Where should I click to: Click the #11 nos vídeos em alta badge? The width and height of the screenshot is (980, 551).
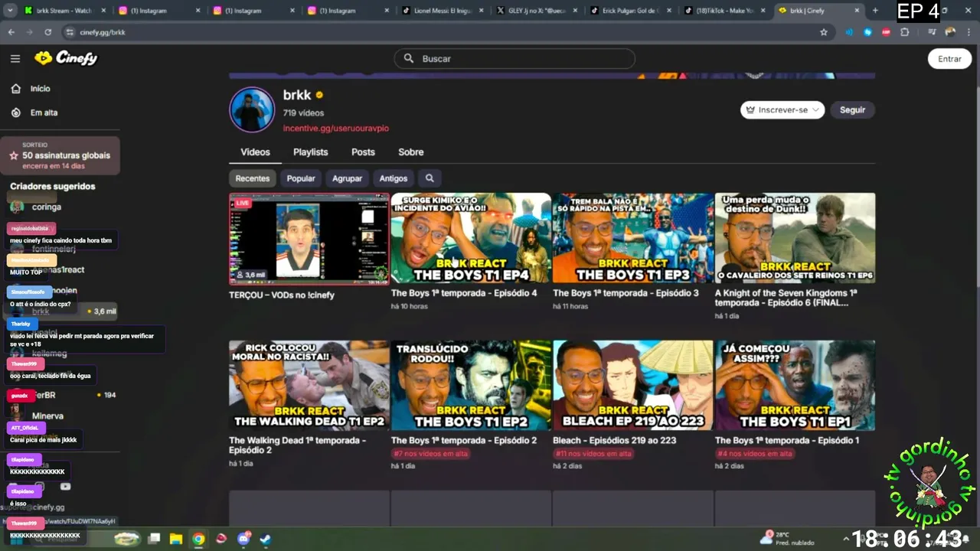(x=593, y=454)
